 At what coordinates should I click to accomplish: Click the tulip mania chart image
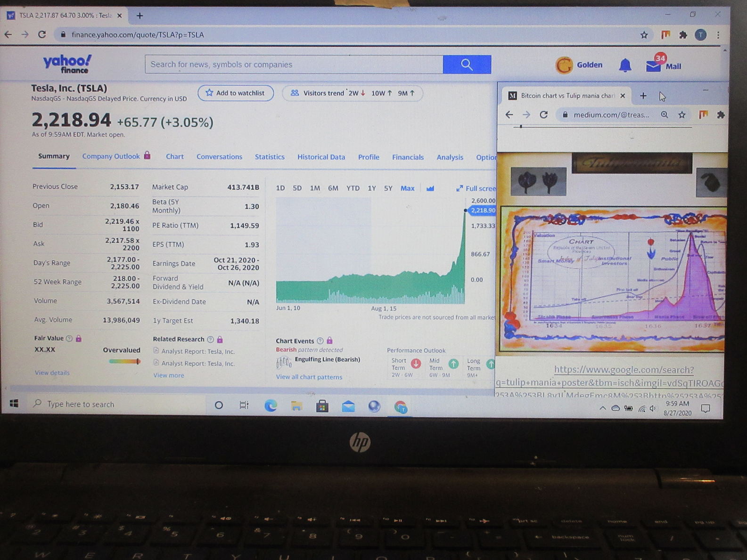coord(613,280)
